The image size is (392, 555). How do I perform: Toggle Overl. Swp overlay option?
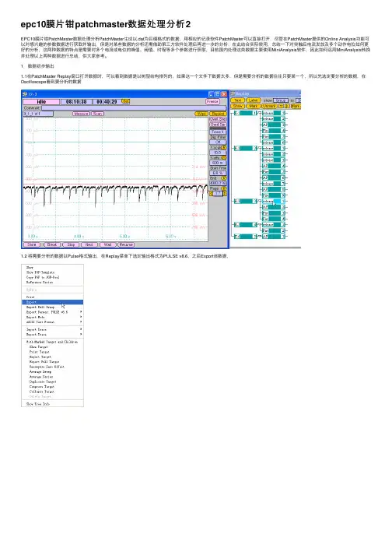(x=218, y=119)
